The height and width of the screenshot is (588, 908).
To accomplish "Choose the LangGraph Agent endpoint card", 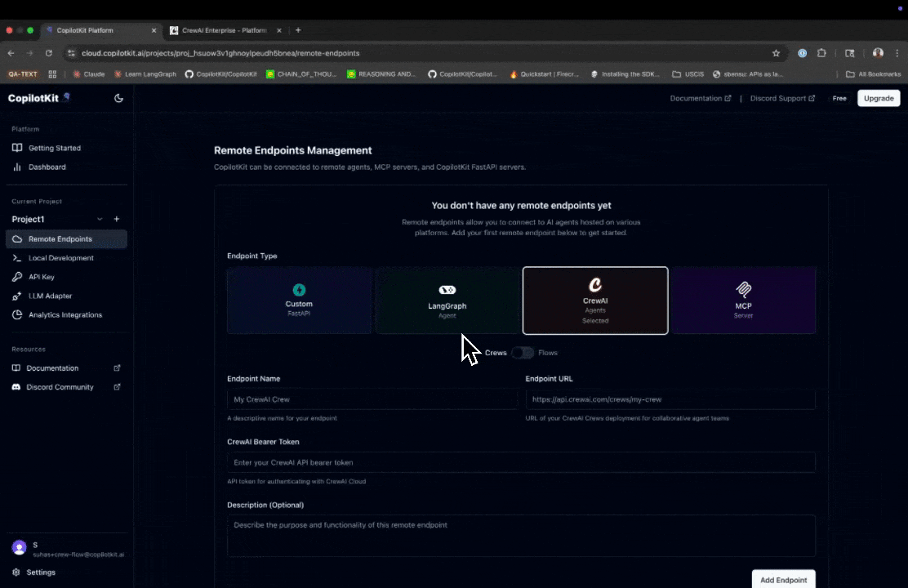I will click(x=447, y=300).
